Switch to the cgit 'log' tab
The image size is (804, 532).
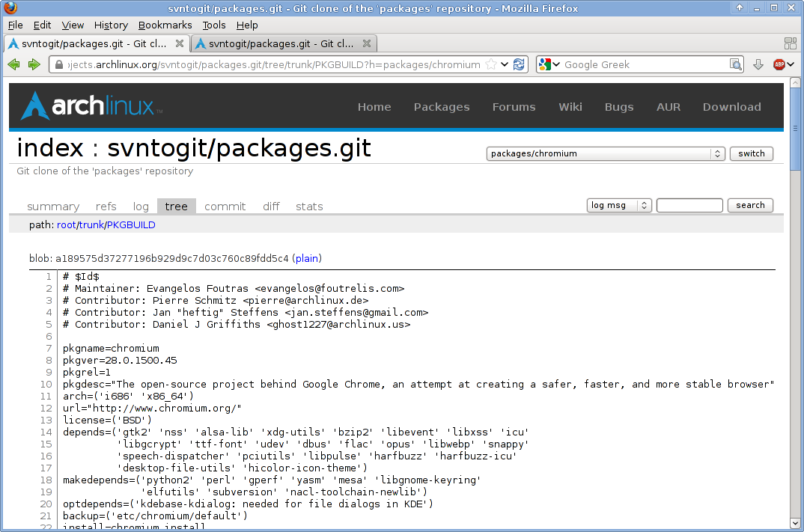click(141, 207)
